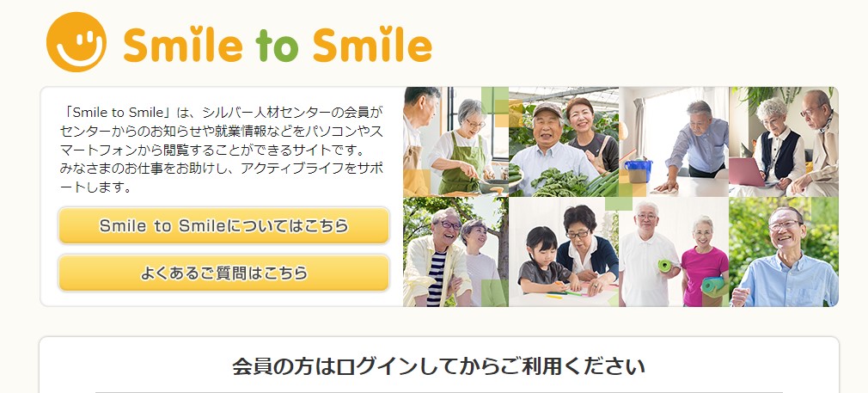Click photo of man wiping the table
The image size is (868, 393).
[x=674, y=141]
